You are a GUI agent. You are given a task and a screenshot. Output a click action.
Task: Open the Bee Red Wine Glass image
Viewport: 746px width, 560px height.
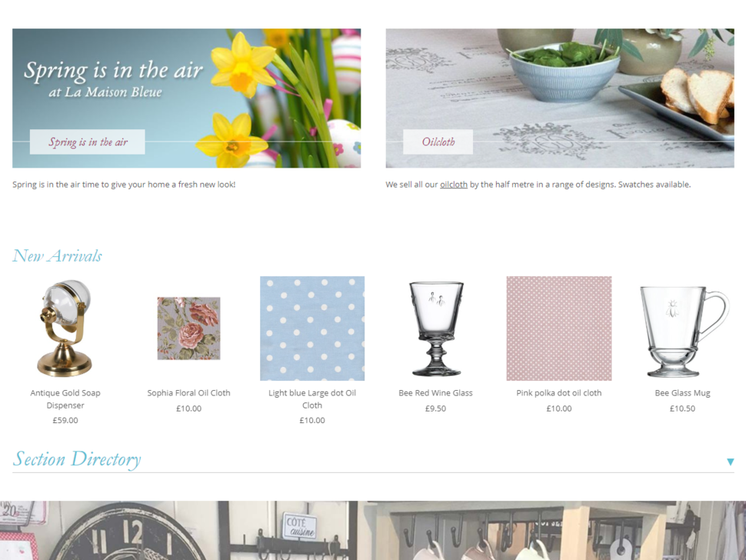(436, 328)
